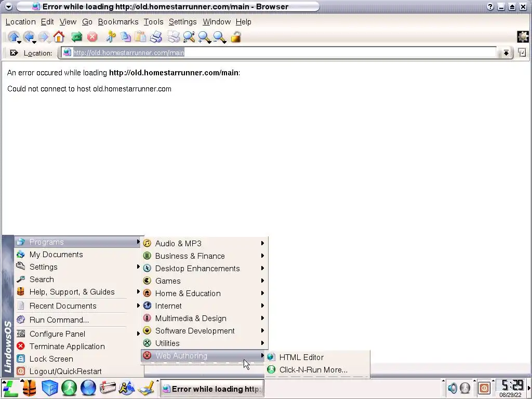Select Terminate Application
The width and height of the screenshot is (532, 399).
(x=77, y=347)
